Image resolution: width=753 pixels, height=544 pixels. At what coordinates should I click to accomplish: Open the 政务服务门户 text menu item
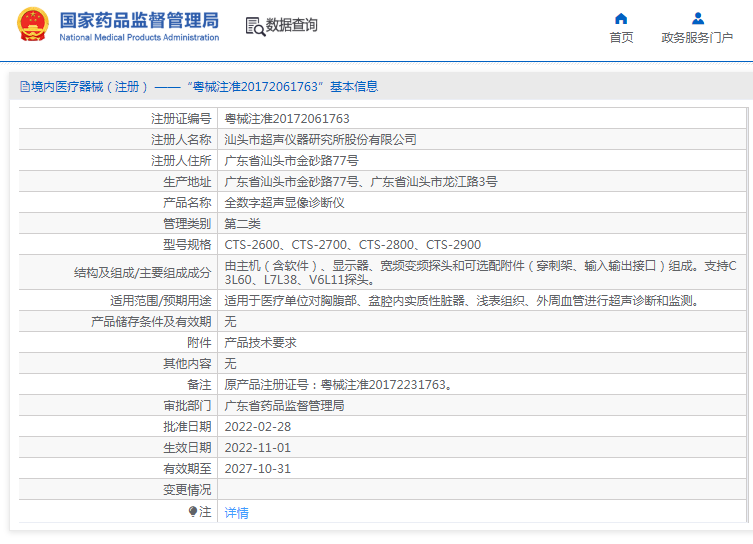click(698, 38)
